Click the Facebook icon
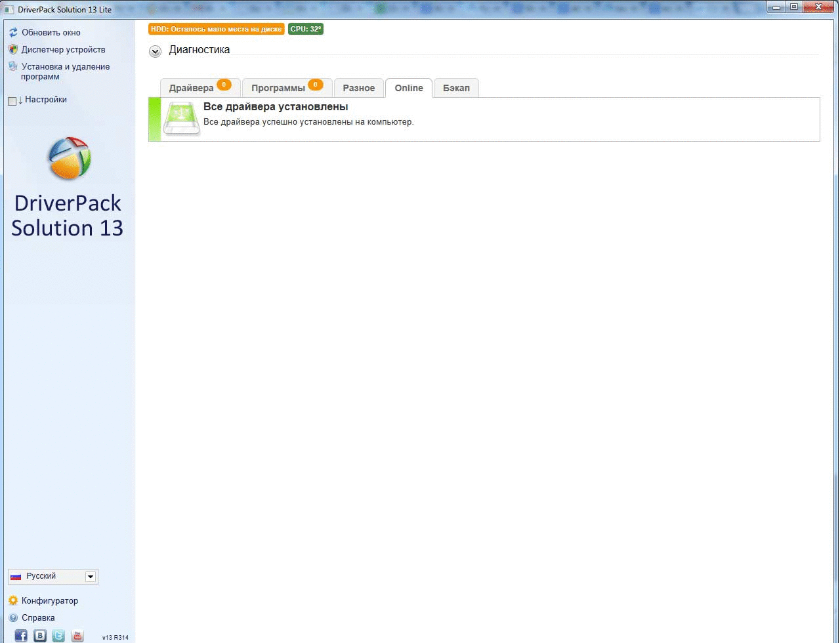This screenshot has width=840, height=643. (x=21, y=635)
